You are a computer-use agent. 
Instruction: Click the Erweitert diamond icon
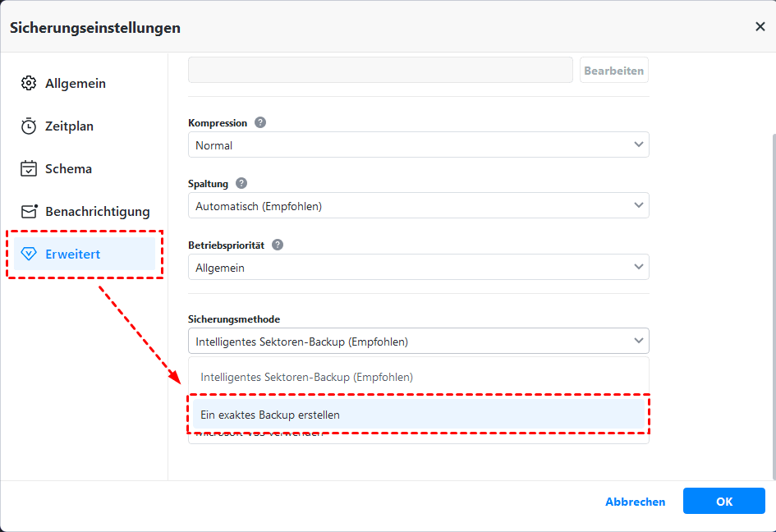(29, 254)
